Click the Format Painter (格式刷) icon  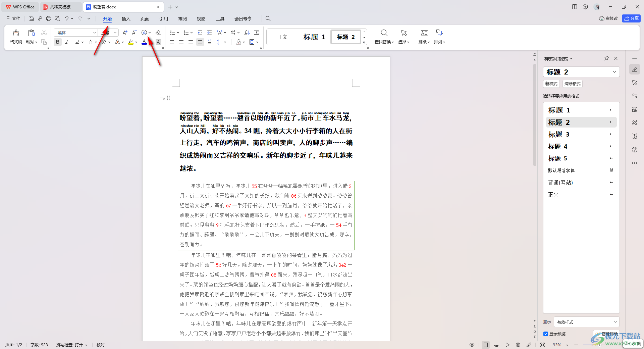point(16,33)
